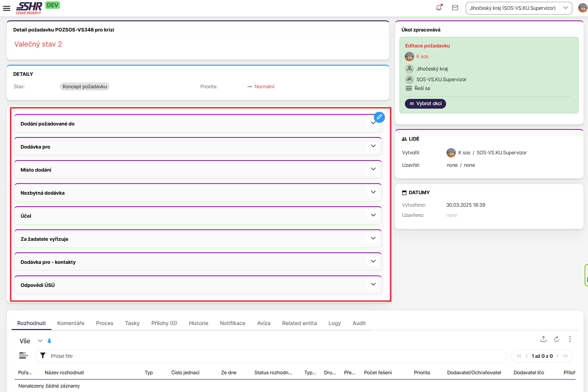
Task: Click the user avatar in top bar
Action: pyautogui.click(x=582, y=8)
